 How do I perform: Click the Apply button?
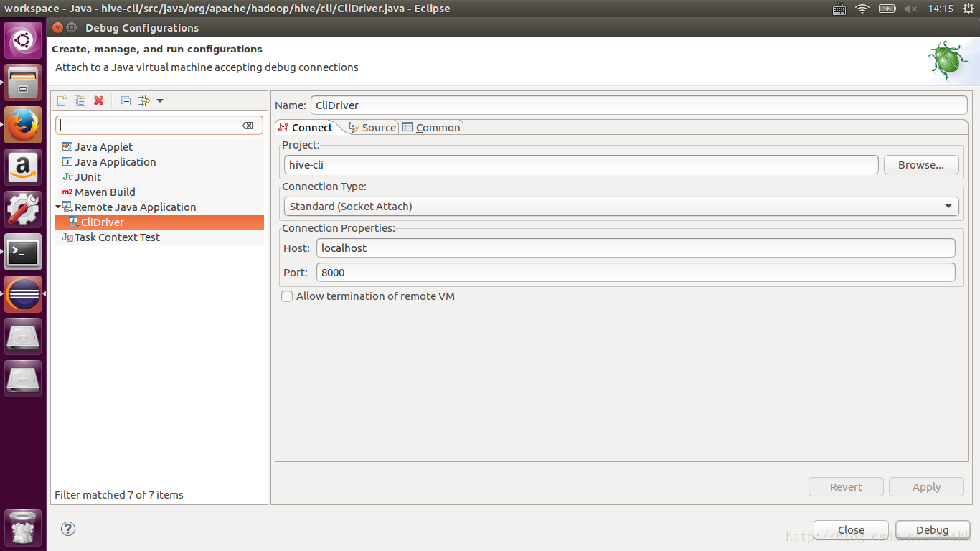[926, 486]
